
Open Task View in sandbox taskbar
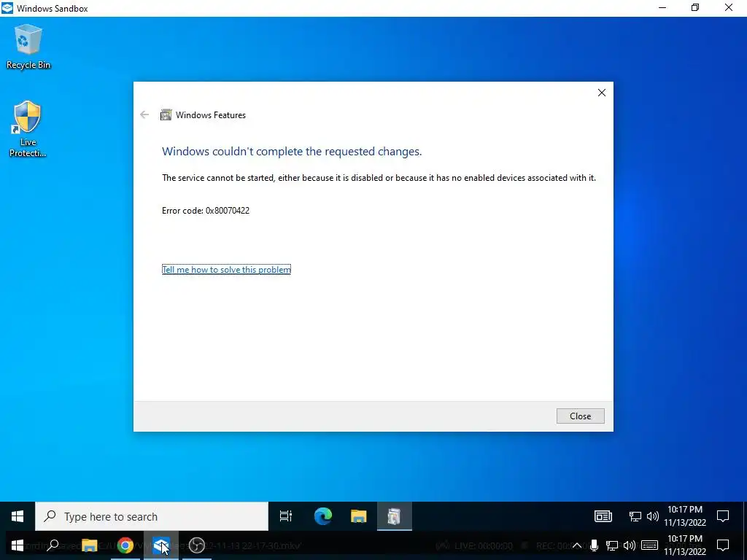point(286,516)
